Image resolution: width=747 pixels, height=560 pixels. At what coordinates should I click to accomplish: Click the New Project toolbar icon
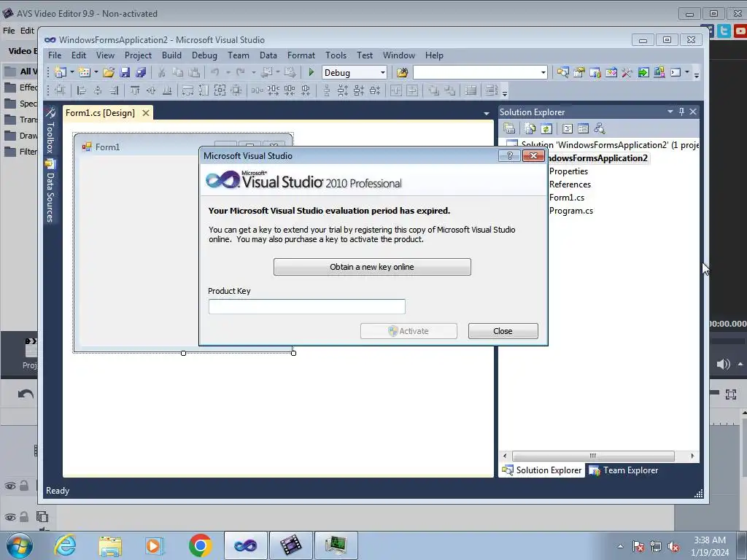60,72
